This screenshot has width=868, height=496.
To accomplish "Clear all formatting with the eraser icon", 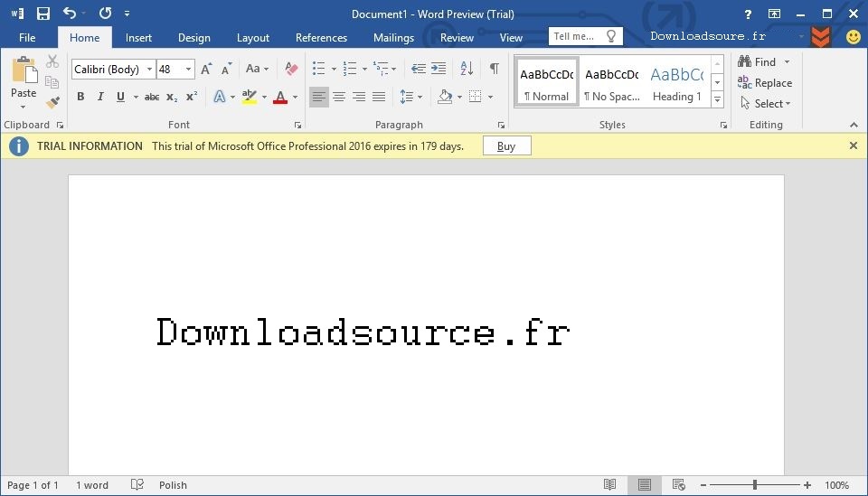I will [291, 69].
